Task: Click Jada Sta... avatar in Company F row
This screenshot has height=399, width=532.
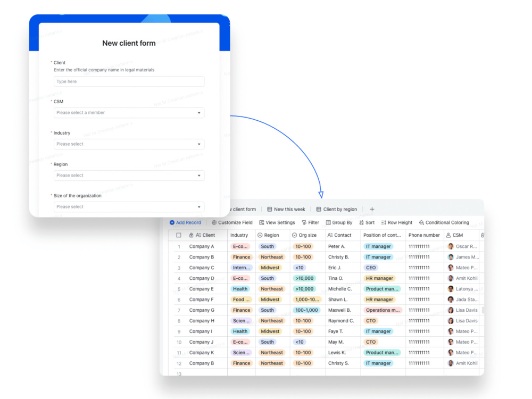Action: 451,300
